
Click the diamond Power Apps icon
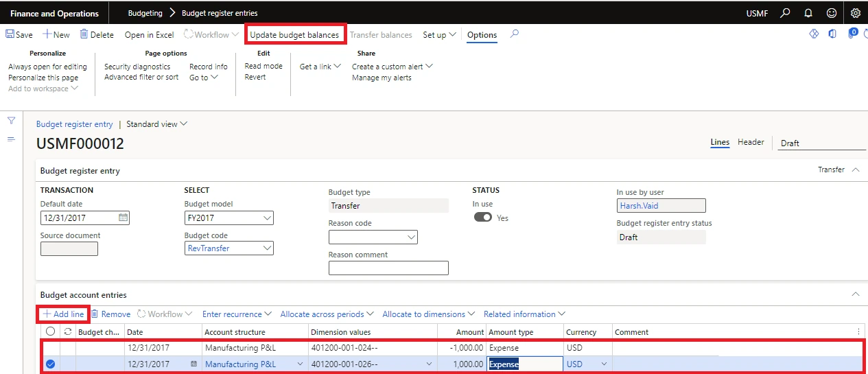(x=814, y=34)
